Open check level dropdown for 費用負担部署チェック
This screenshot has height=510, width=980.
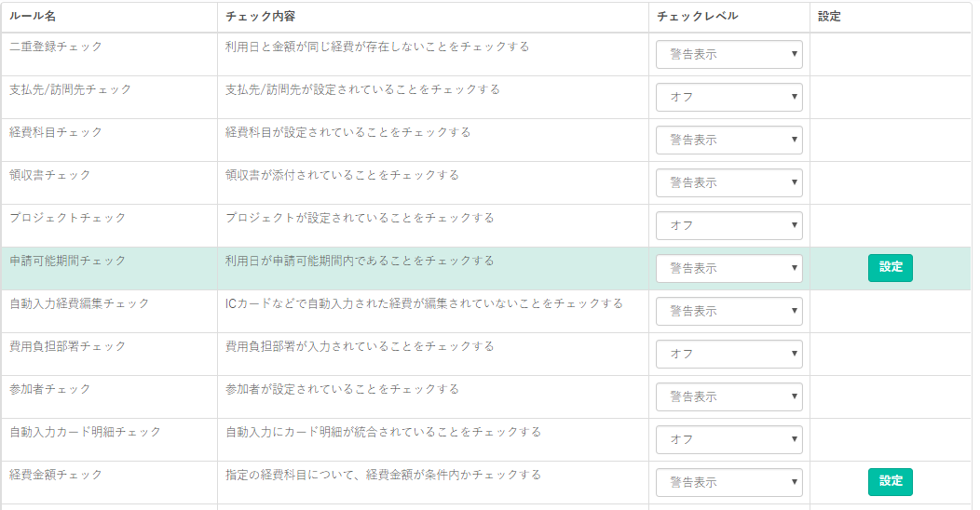tap(728, 354)
